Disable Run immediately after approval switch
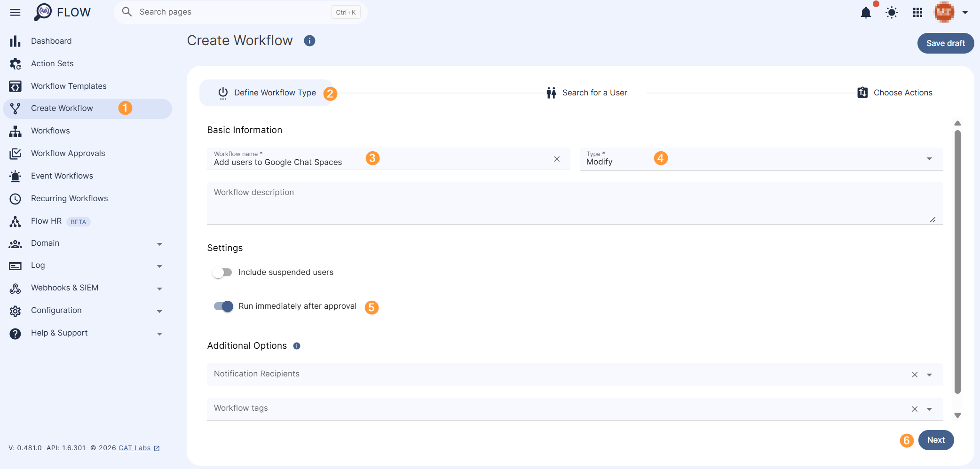 click(x=223, y=306)
